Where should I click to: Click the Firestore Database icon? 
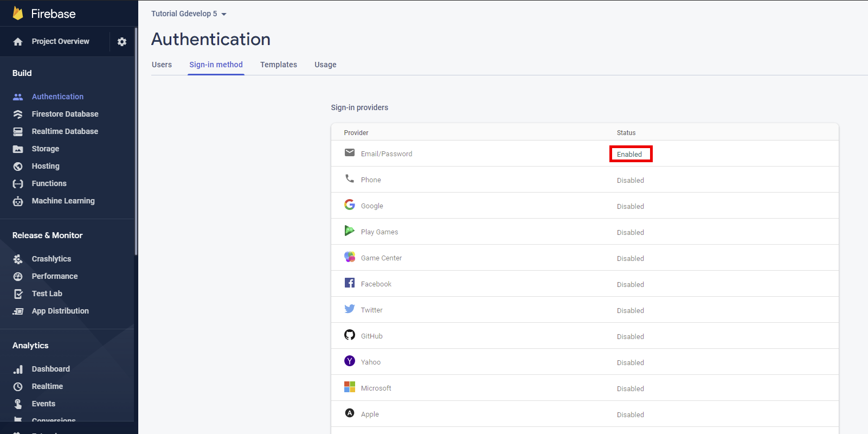point(18,114)
